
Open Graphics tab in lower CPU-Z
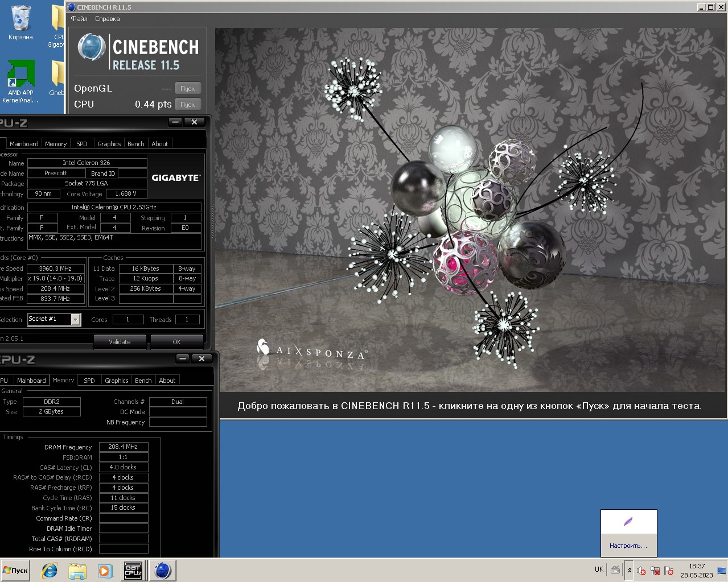(x=116, y=381)
